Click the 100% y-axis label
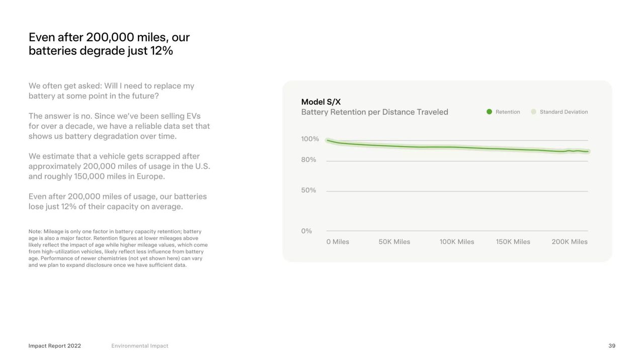644x362 pixels. 310,139
